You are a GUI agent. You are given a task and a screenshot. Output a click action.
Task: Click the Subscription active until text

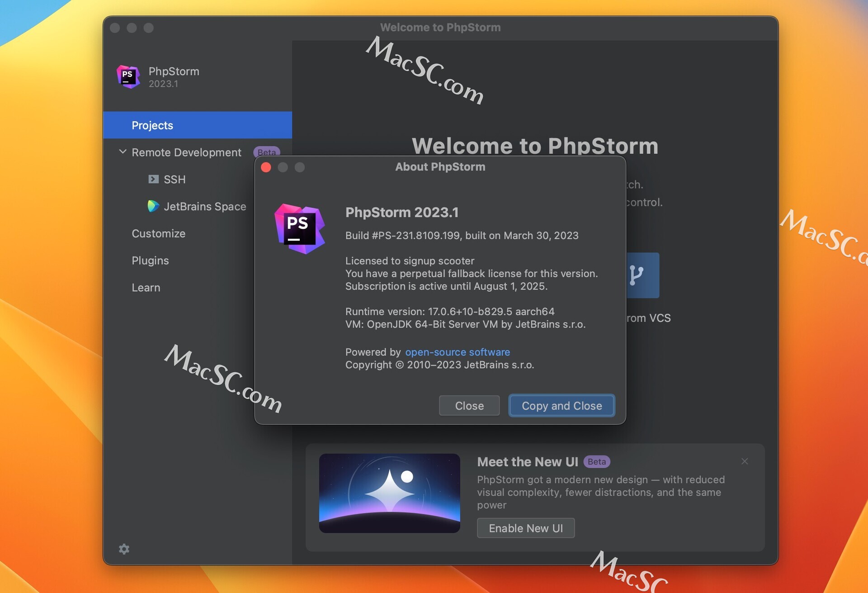click(x=446, y=286)
